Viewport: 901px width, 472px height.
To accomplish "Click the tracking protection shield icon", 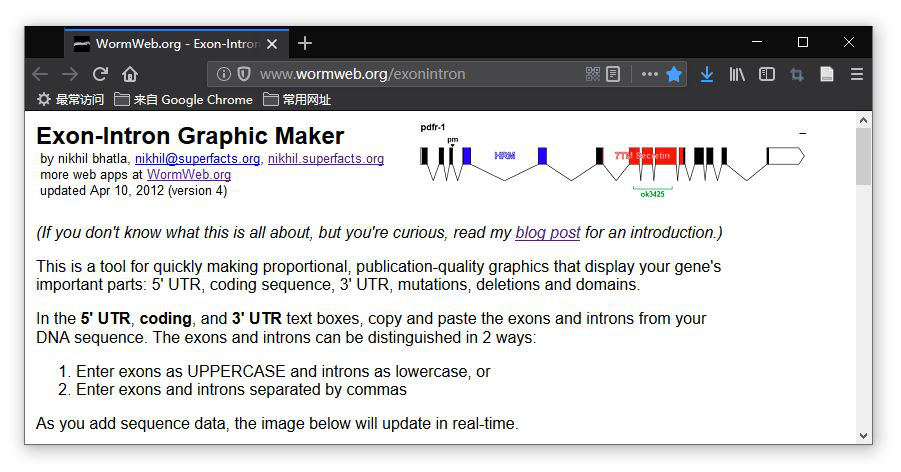I will tap(244, 74).
